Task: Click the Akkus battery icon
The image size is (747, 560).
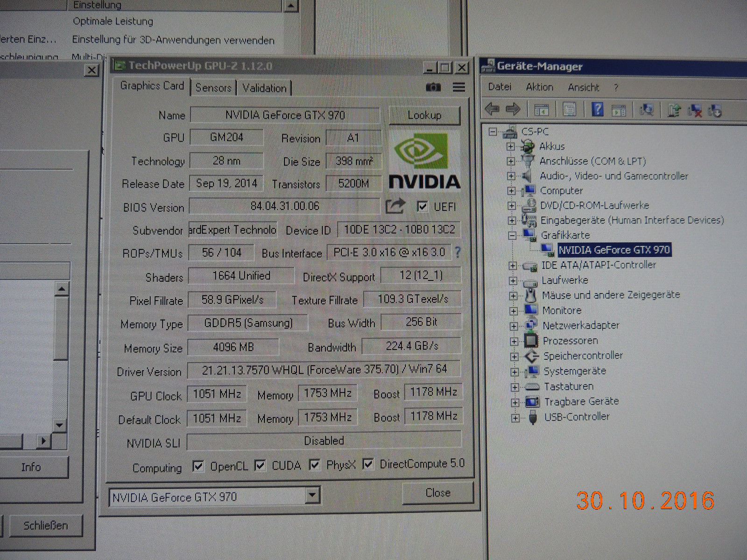Action: point(527,146)
